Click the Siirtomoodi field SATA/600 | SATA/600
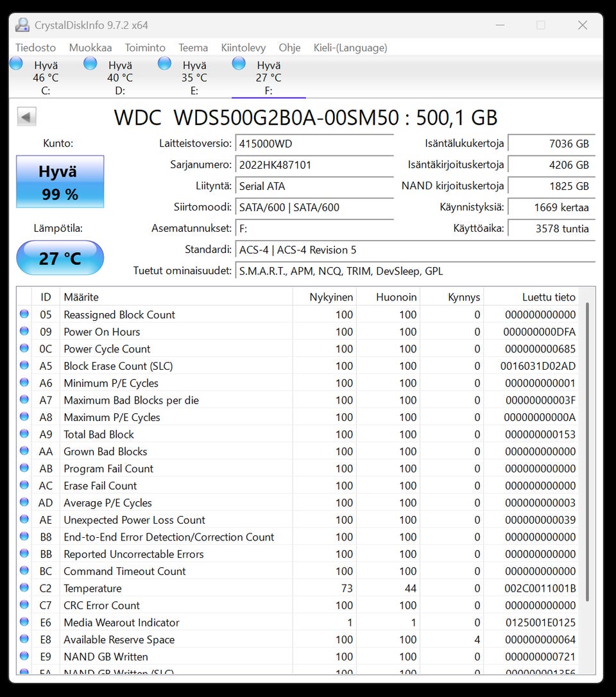The width and height of the screenshot is (616, 697). (x=314, y=207)
